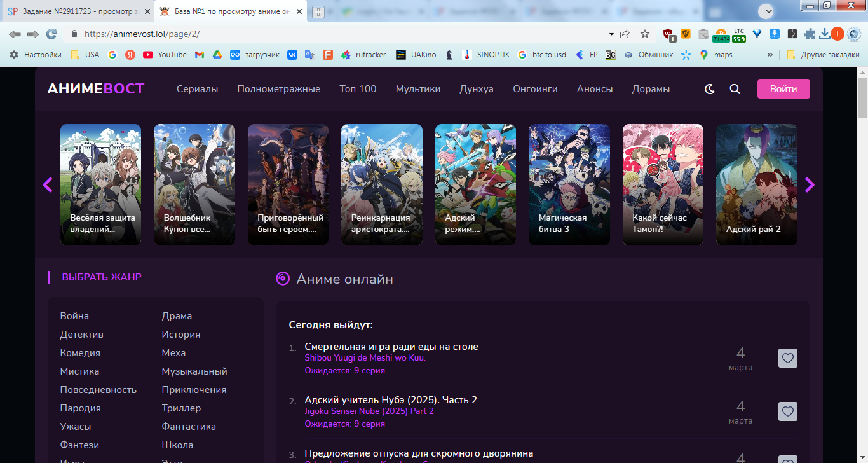868x463 pixels.
Task: Select the Комедия genre
Action: (80, 353)
